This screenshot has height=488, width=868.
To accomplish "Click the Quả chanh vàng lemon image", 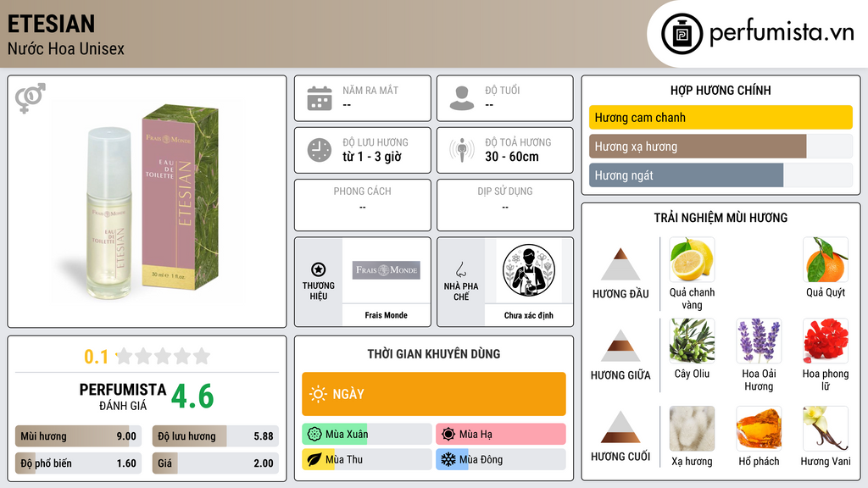I will (692, 259).
